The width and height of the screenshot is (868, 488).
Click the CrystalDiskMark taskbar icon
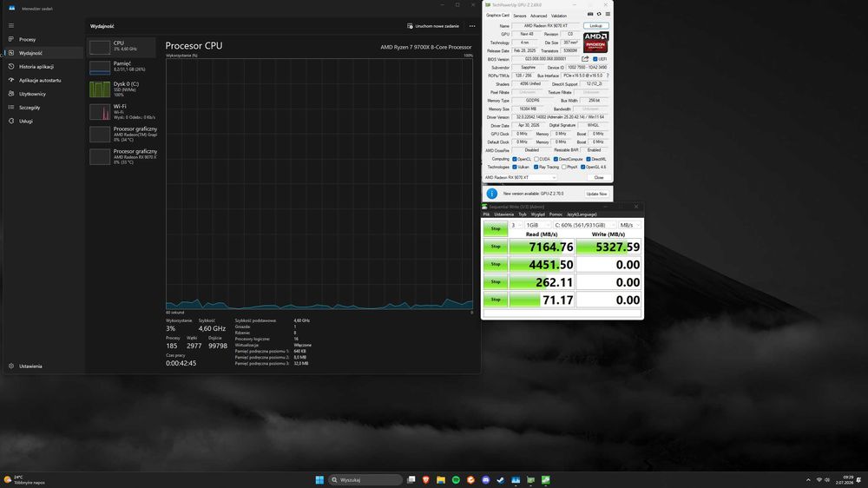[545, 479]
